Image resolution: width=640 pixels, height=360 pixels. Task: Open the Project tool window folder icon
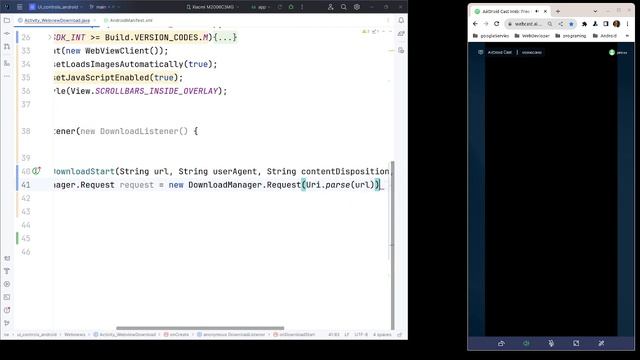[x=7, y=20]
